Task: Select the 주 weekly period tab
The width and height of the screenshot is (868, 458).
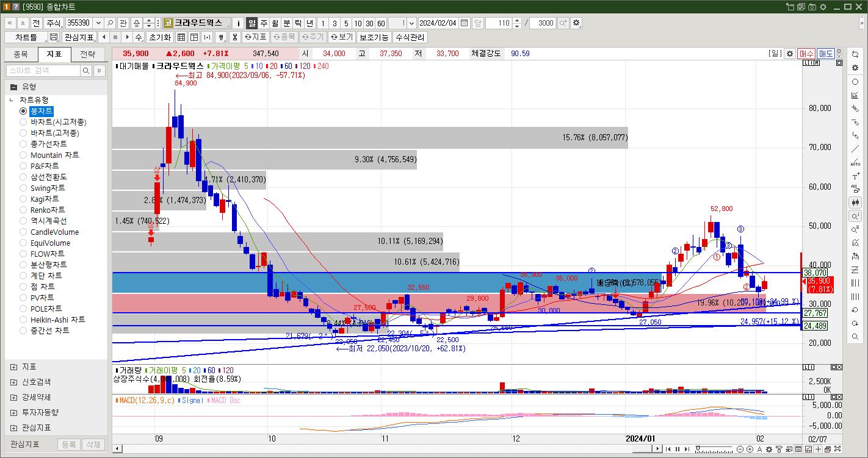Action: [264, 23]
